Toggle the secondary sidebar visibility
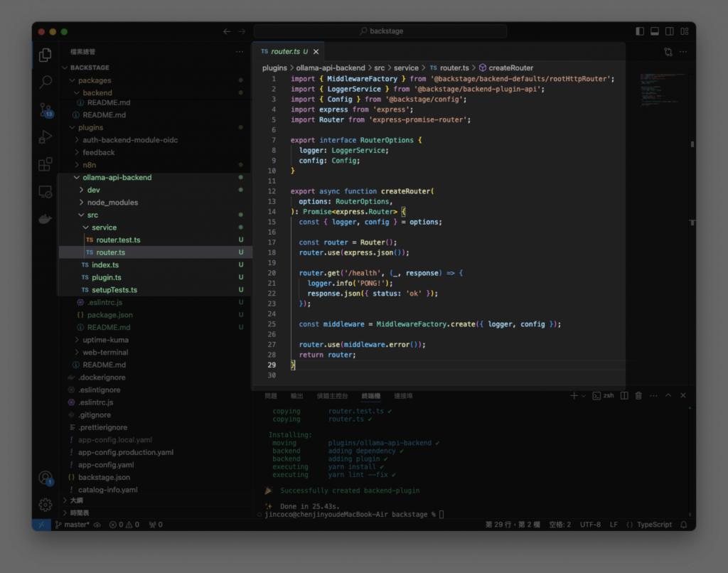This screenshot has width=728, height=573. click(x=670, y=31)
